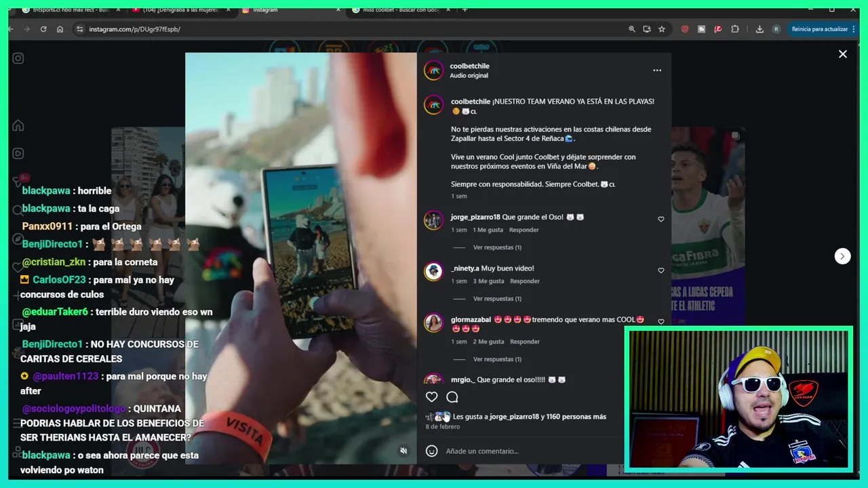This screenshot has height=488, width=868.
Task: Open emoji picker in comment box
Action: tap(431, 451)
